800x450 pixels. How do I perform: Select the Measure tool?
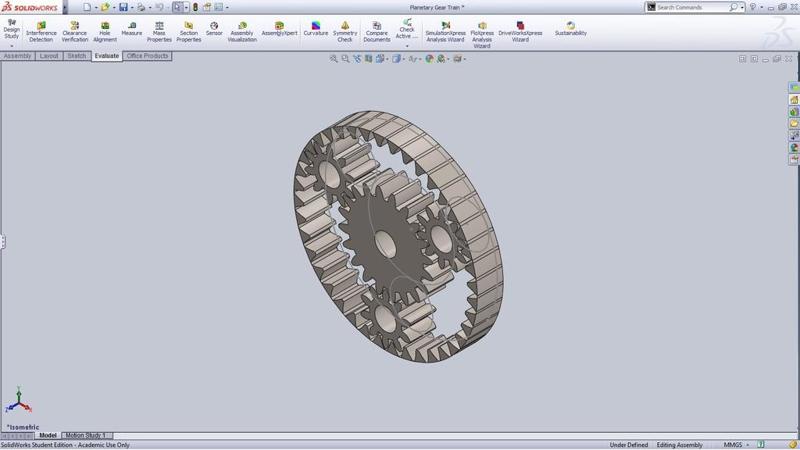(132, 29)
